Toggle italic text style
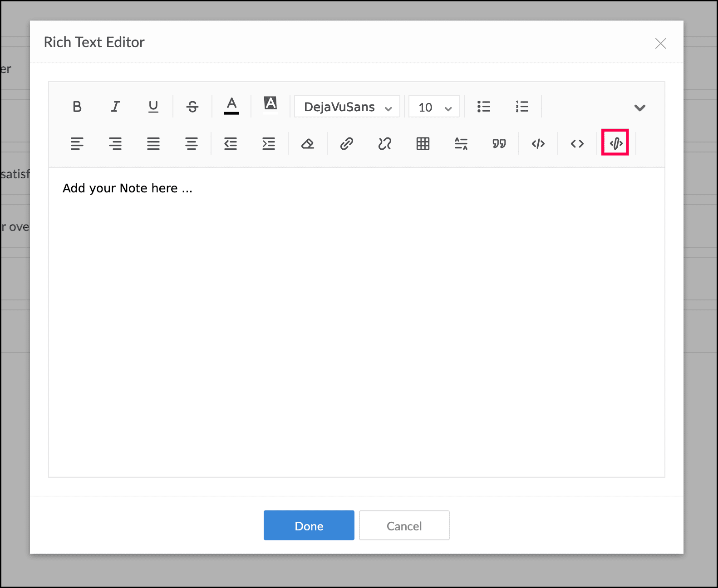718x588 pixels. [115, 107]
